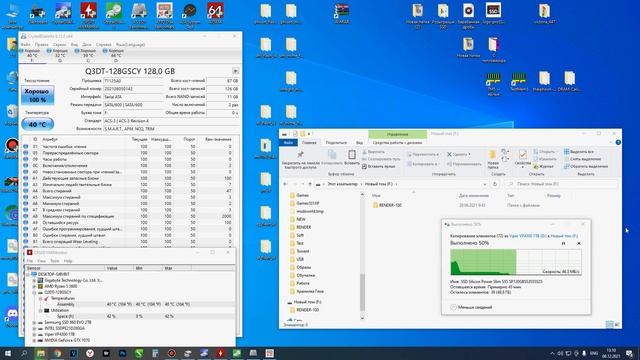The height and width of the screenshot is (360, 640).
Task: Switch to the Поделиться tab in Explorer
Action: (336, 142)
